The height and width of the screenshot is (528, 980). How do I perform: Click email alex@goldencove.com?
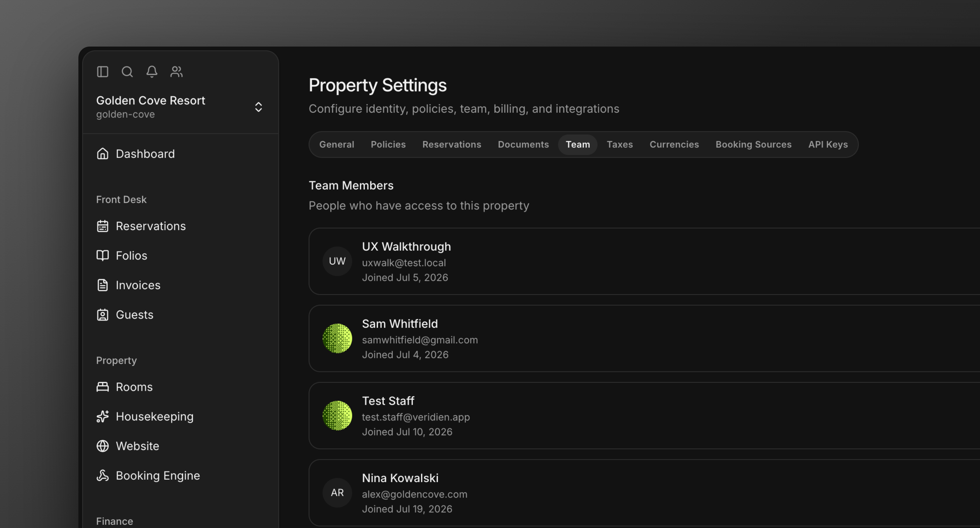click(x=415, y=494)
